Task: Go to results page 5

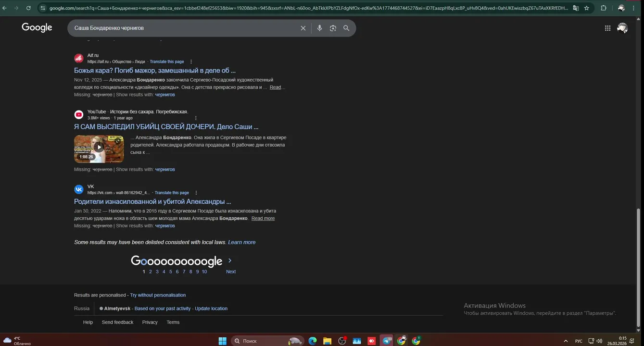Action: click(171, 272)
